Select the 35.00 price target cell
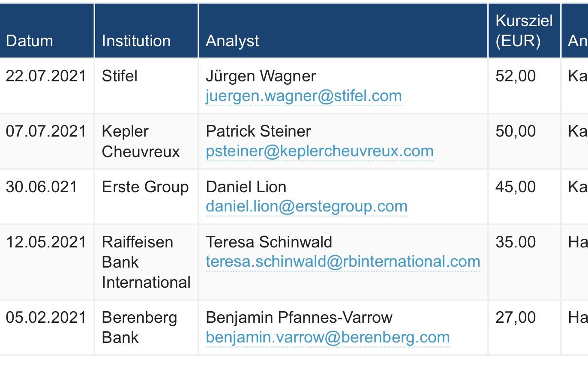 [x=516, y=242]
